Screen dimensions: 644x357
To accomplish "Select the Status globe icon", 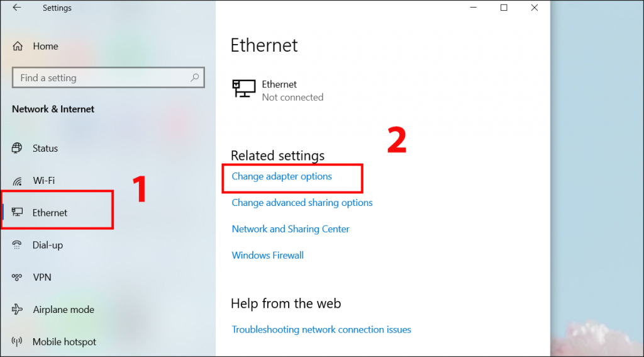I will (17, 148).
